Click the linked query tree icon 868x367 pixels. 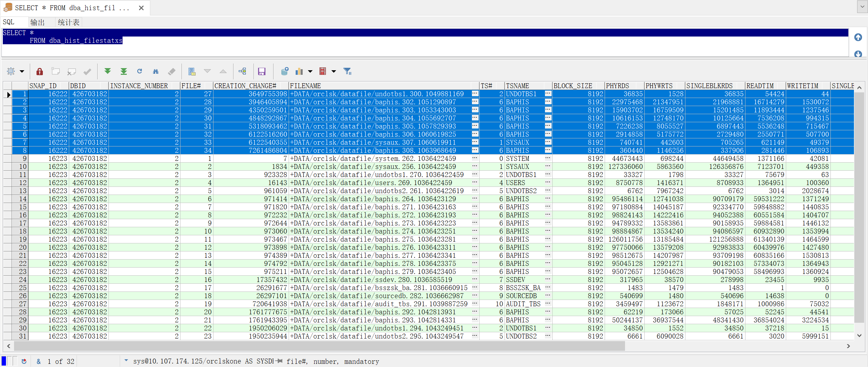point(242,71)
